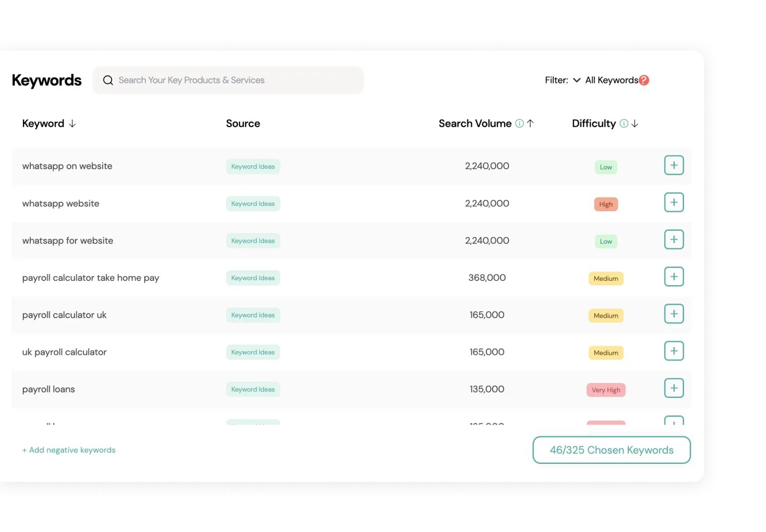Screen dimensions: 766x532
Task: Click the Search Volume column header
Action: (x=475, y=123)
